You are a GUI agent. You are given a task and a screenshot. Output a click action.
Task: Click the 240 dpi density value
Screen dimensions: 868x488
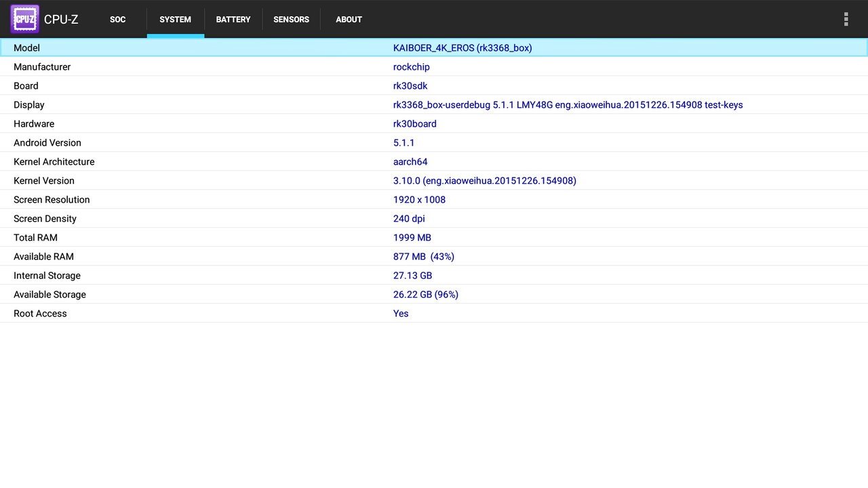pos(409,219)
